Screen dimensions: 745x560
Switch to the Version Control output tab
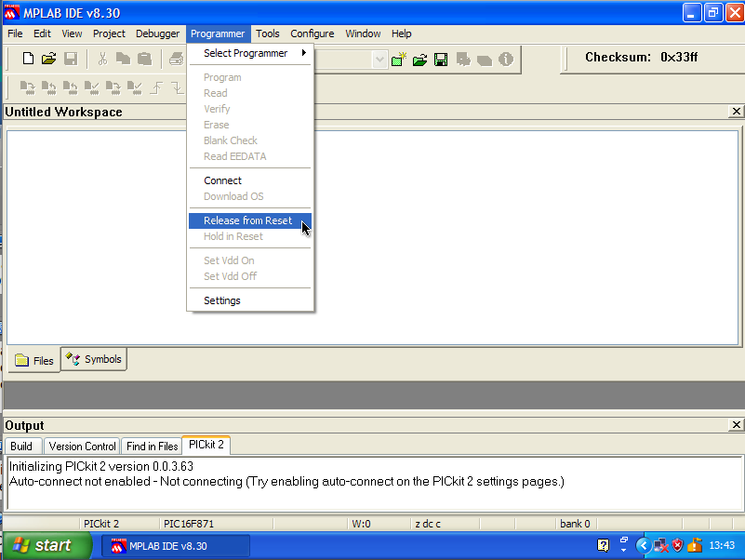click(82, 447)
